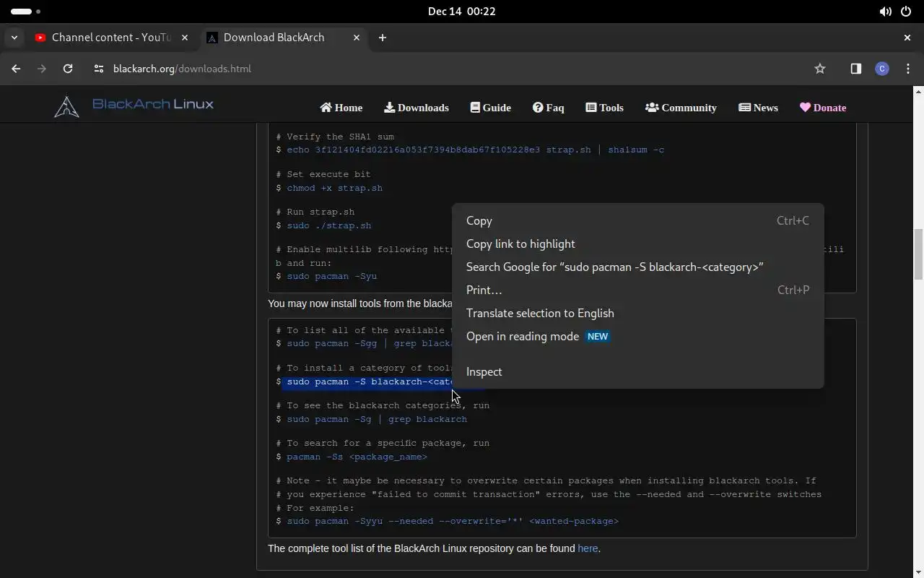Click '# To search for a specific package, run'
924x578 pixels.
[383, 443]
